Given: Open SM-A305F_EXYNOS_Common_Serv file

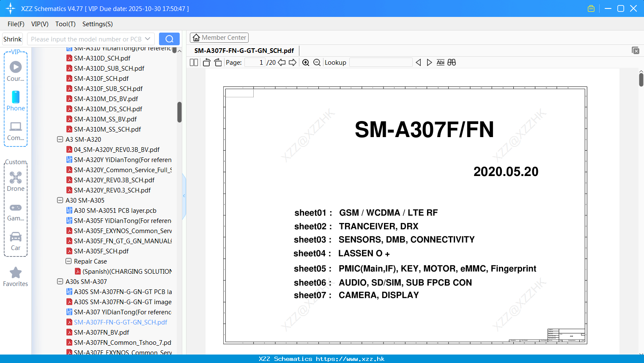Looking at the screenshot, I should point(119,231).
